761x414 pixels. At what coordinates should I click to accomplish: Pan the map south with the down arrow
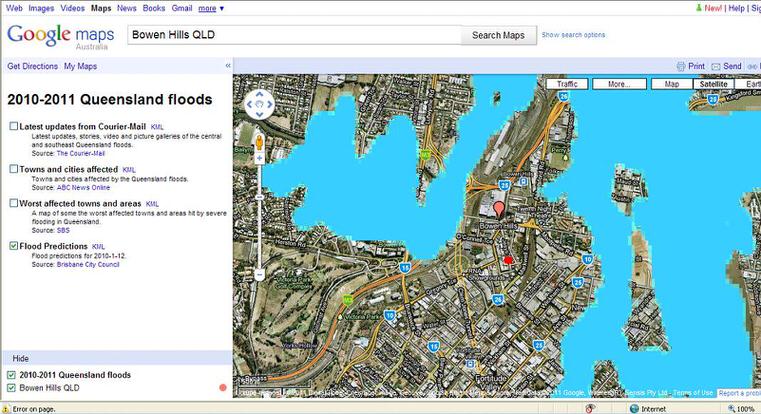(x=259, y=115)
